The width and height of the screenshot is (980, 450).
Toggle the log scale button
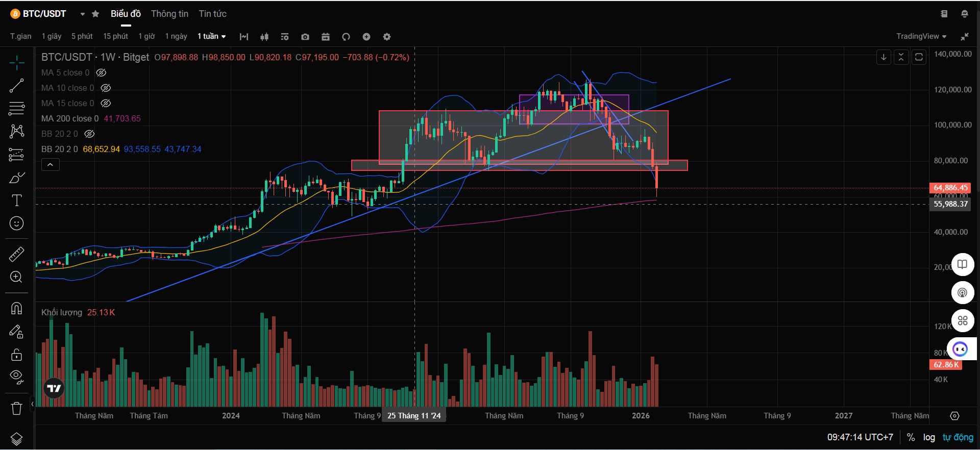[928, 437]
